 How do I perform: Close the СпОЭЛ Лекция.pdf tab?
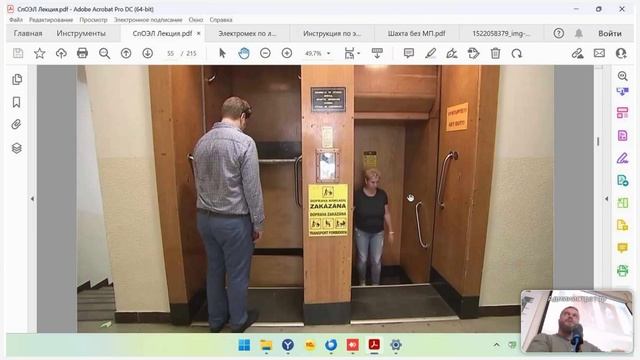click(199, 33)
